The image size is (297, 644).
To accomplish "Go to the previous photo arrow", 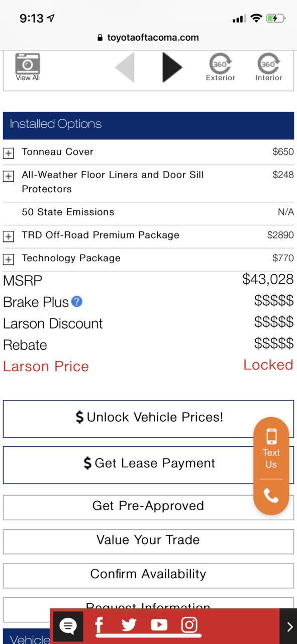I will pyautogui.click(x=125, y=67).
